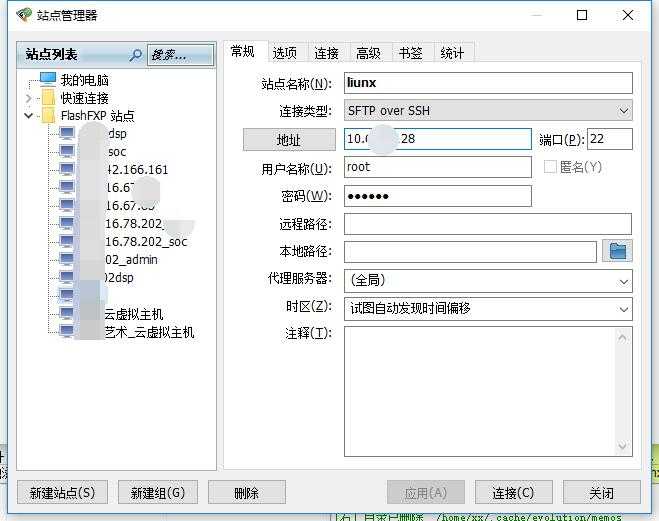
Task: Click the address input field
Action: pos(438,139)
